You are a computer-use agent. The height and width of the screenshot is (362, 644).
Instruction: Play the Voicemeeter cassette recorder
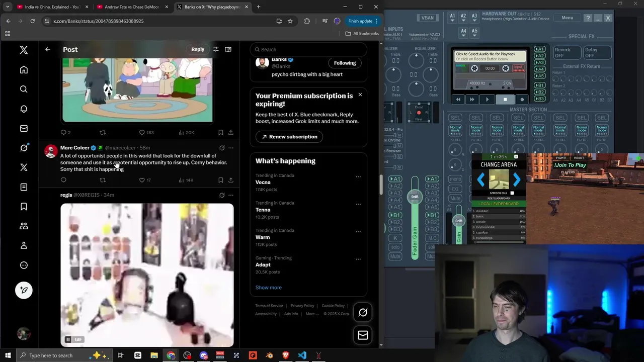(x=487, y=100)
